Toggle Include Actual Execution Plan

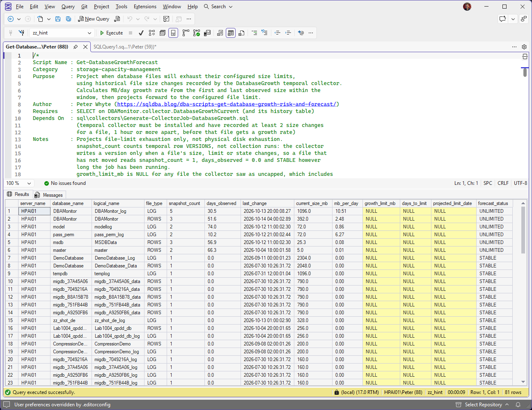186,33
